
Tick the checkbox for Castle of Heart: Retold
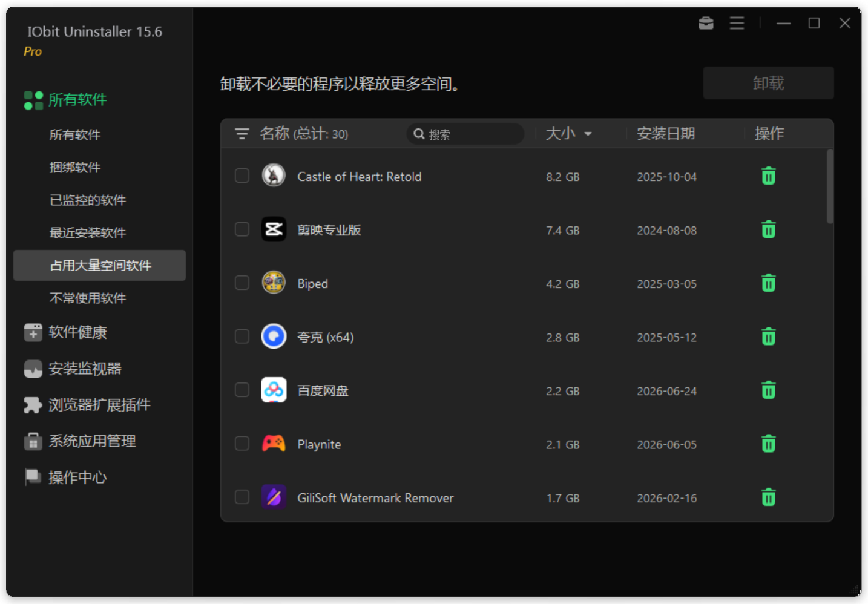tap(242, 176)
